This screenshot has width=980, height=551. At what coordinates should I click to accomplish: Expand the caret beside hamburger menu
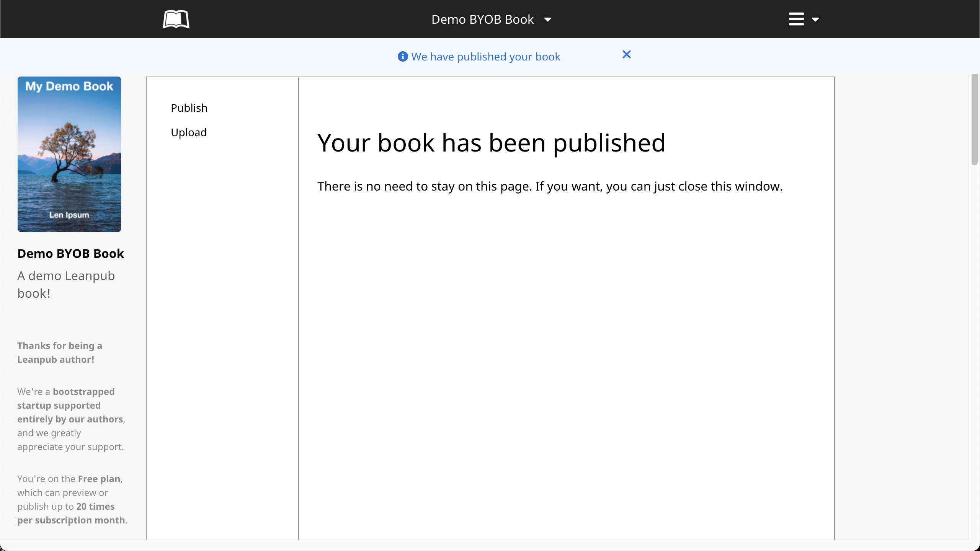815,20
